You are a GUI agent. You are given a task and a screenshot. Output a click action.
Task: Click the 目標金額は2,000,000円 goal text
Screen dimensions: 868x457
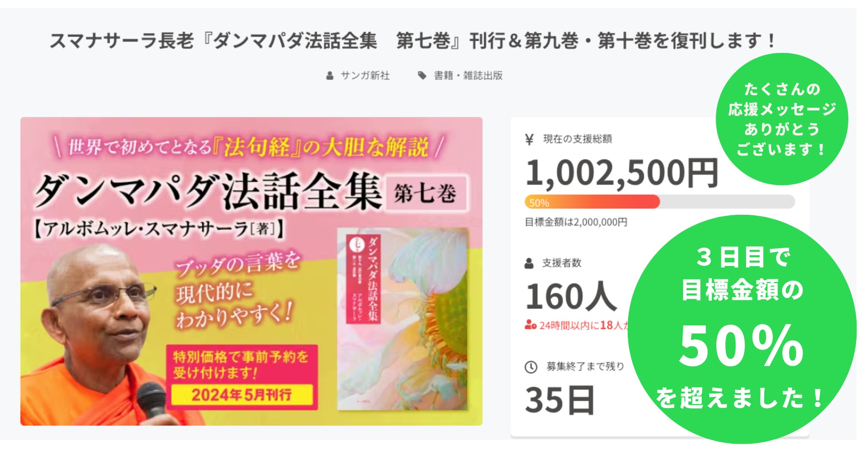coord(576,223)
